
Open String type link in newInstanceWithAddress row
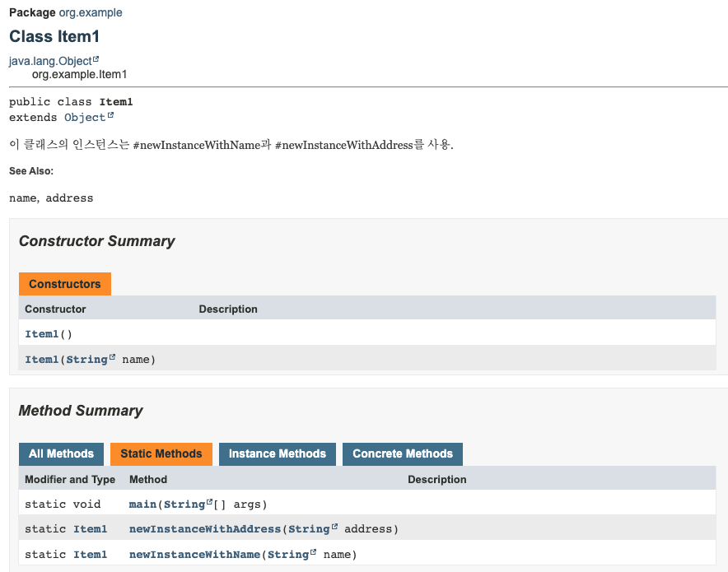[309, 529]
